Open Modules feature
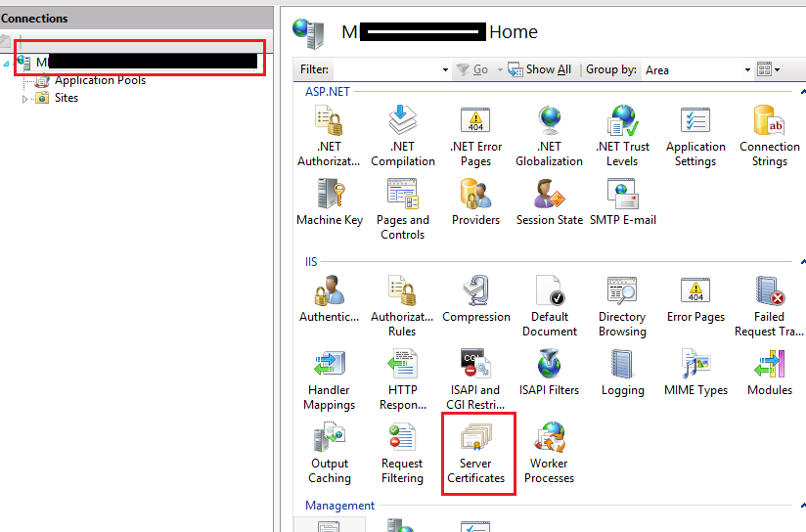806x532 pixels. pyautogui.click(x=770, y=373)
